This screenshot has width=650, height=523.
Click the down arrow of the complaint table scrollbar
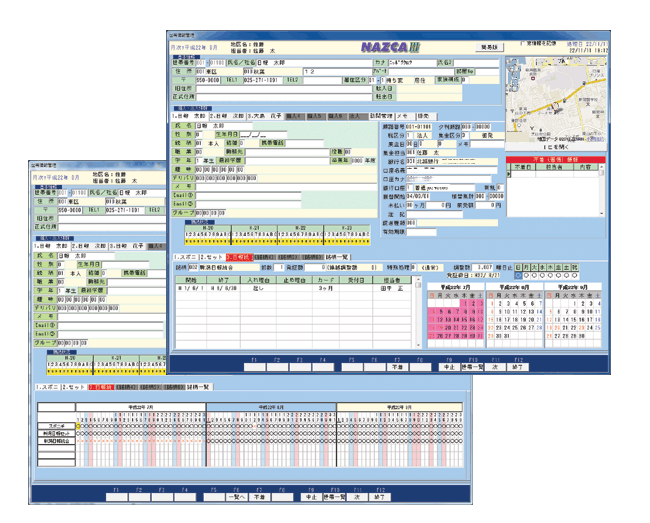pos(601,213)
